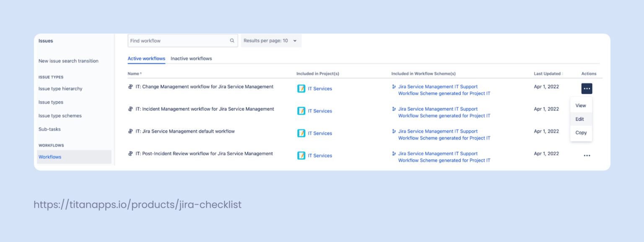Click the workflow icon beside IT: Change Management workflow
The image size is (644, 242).
click(130, 87)
